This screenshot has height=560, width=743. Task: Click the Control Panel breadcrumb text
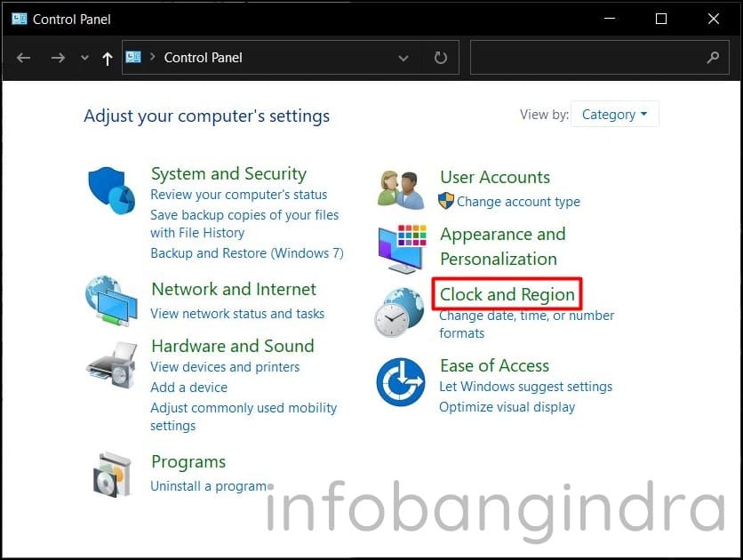pos(203,58)
